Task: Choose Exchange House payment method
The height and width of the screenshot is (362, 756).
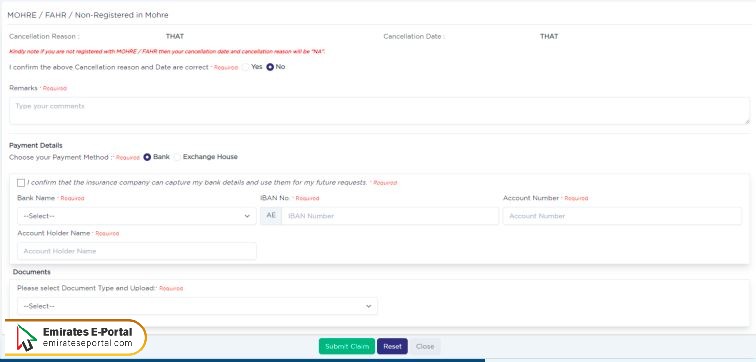Action: tap(177, 157)
